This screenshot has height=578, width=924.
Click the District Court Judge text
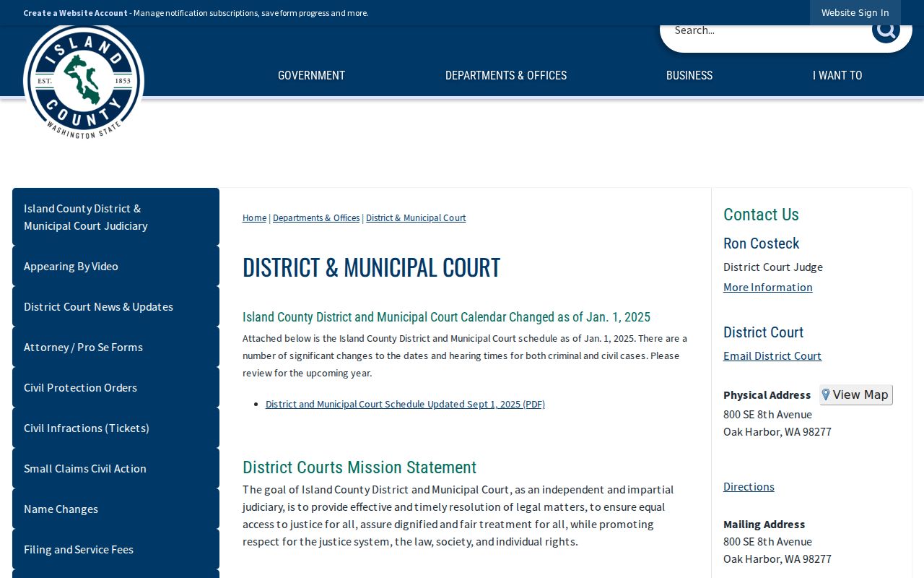click(773, 267)
